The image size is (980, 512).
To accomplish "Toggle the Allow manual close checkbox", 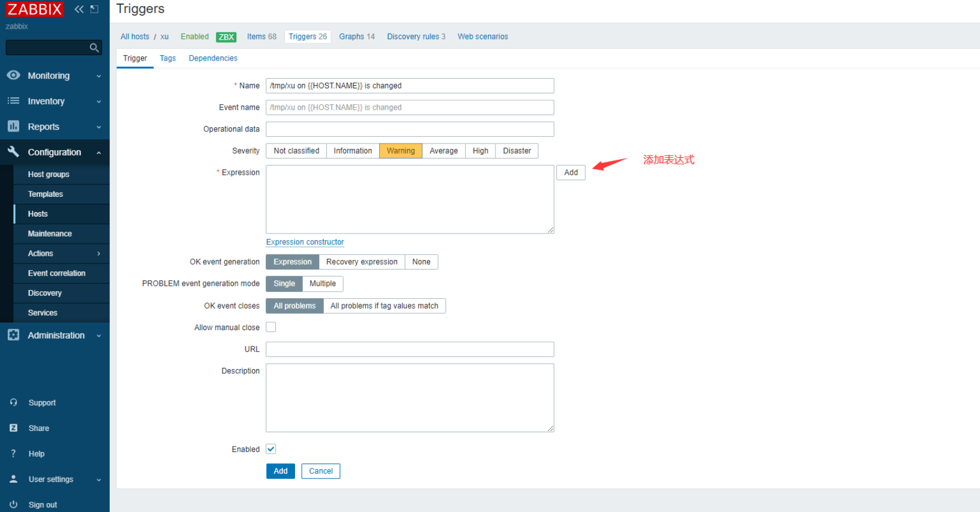I will (271, 327).
